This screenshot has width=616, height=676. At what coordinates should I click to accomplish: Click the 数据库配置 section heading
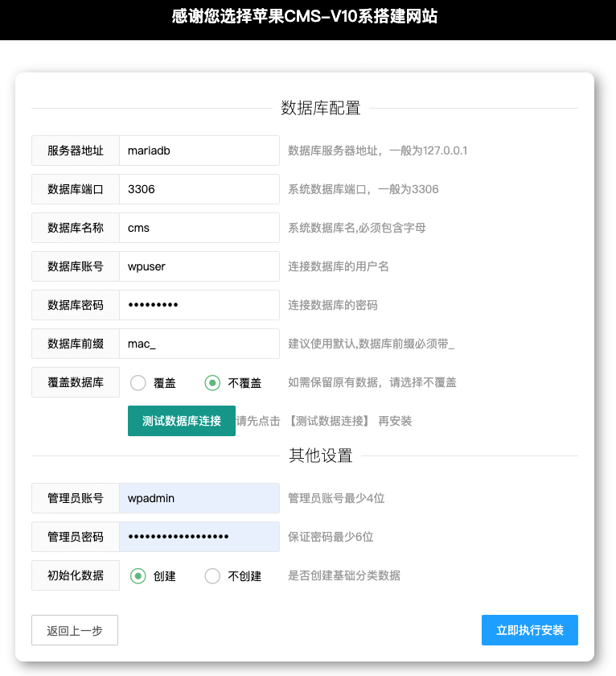[321, 108]
